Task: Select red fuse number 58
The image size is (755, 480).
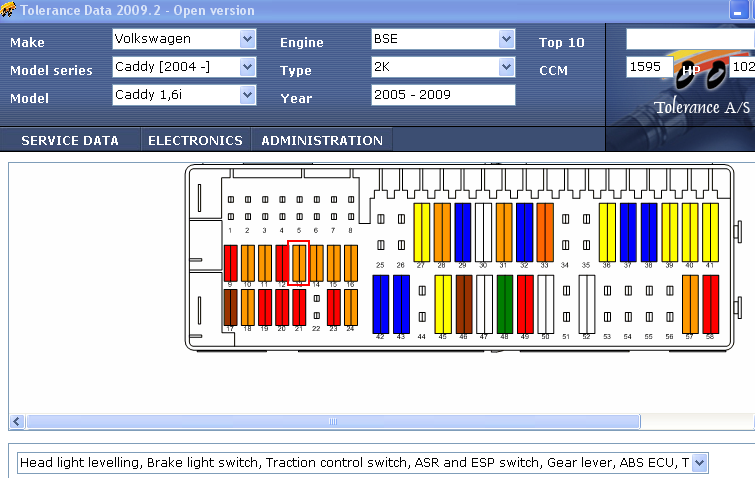Action: pyautogui.click(x=711, y=304)
